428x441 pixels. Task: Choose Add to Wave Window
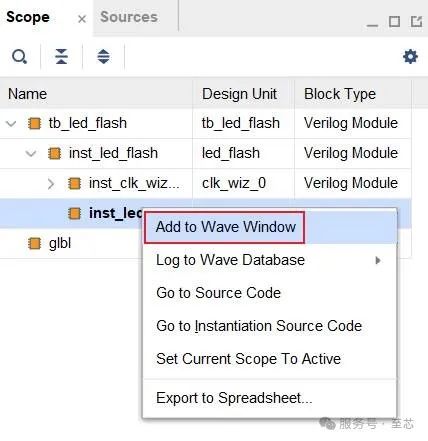click(225, 227)
